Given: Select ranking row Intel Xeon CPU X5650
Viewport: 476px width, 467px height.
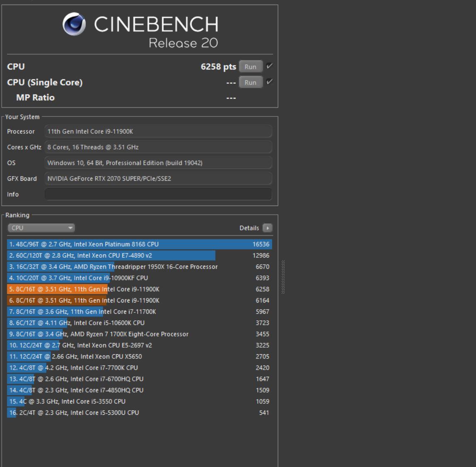Looking at the screenshot, I should 140,356.
